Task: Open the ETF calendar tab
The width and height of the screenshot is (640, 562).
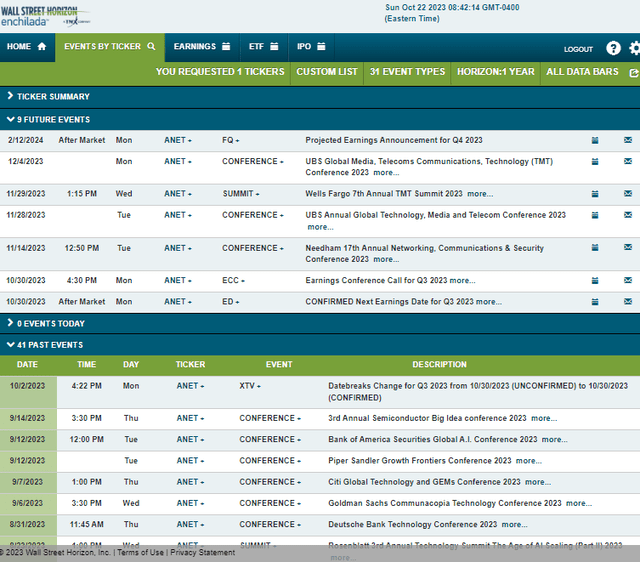Action: tap(264, 47)
